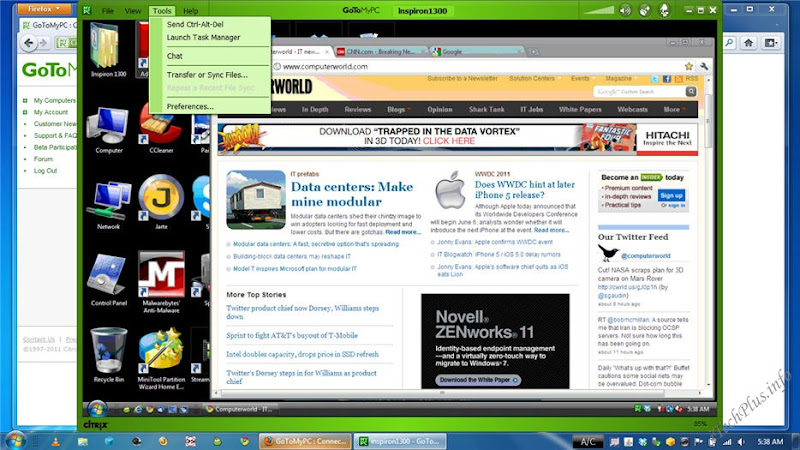This screenshot has width=800, height=450.
Task: Click the Hitachi banner CLICK HERE link
Action: coord(448,141)
